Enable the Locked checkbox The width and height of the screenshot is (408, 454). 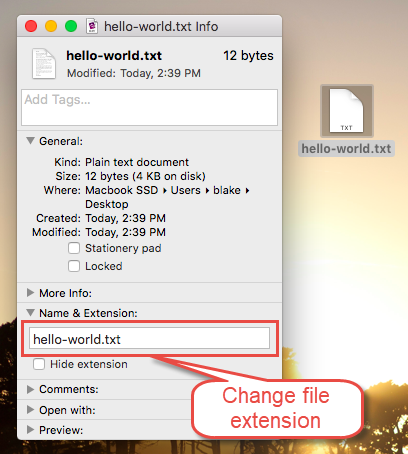74,266
